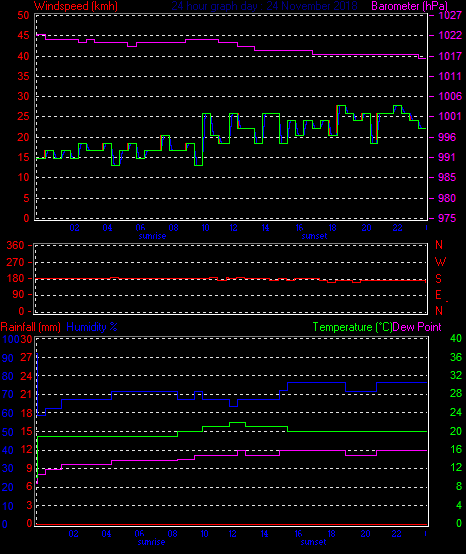This screenshot has width=466, height=554.
Task: Click the 20 hour mark on bottom graph
Action: [366, 534]
